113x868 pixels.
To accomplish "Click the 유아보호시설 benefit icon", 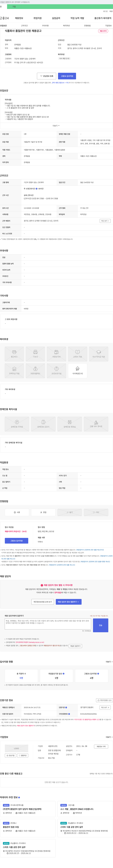I will point(56,371).
